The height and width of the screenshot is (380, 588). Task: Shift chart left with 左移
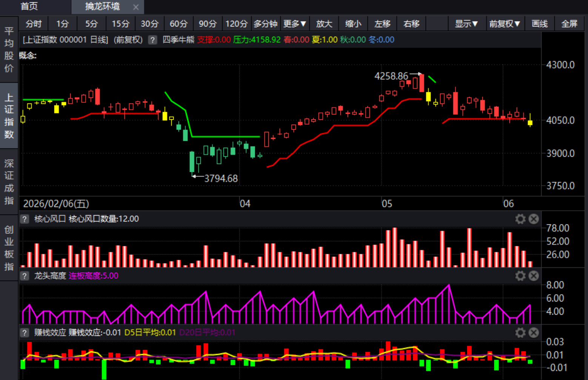click(x=382, y=24)
